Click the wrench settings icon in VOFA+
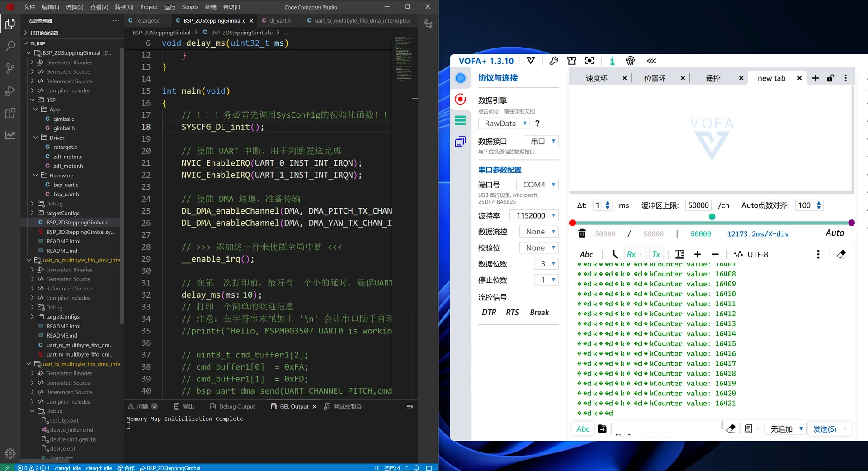 point(554,61)
